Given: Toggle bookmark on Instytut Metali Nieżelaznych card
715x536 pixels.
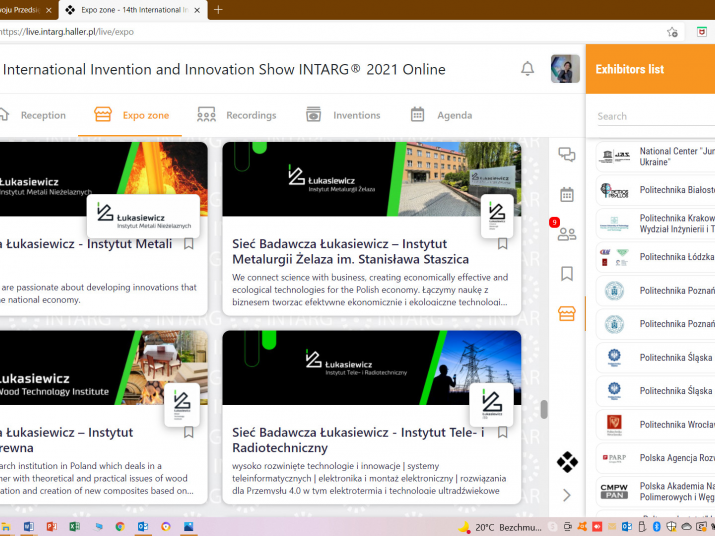Looking at the screenshot, I should pyautogui.click(x=188, y=243).
